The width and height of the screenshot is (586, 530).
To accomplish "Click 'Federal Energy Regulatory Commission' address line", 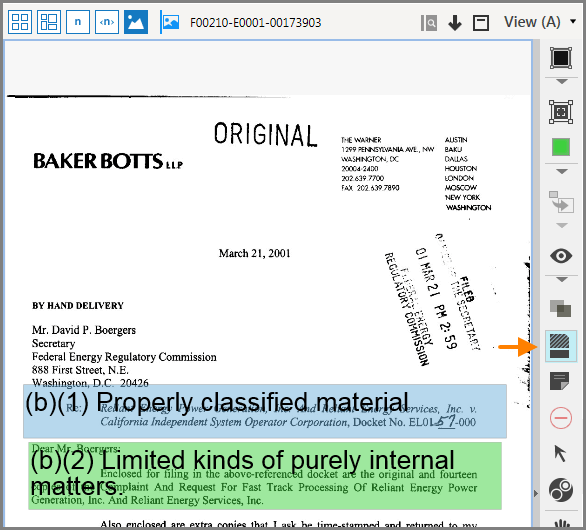I will click(124, 357).
